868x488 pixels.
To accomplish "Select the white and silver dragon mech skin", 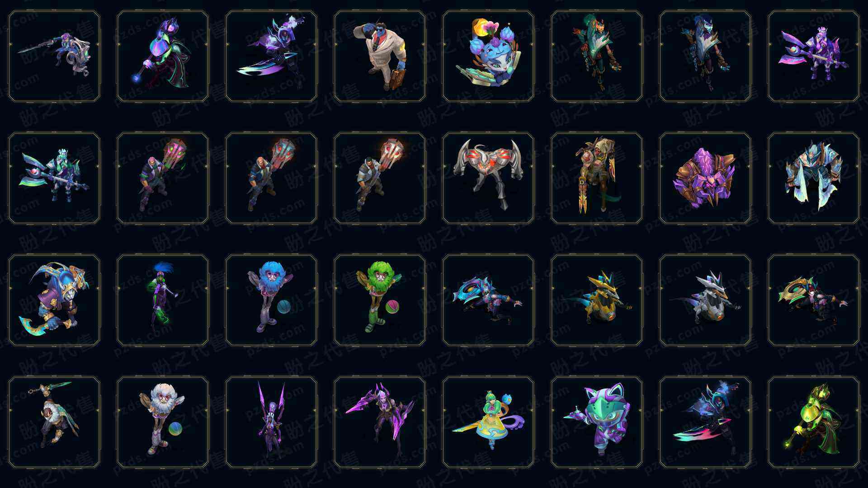I will pyautogui.click(x=705, y=300).
